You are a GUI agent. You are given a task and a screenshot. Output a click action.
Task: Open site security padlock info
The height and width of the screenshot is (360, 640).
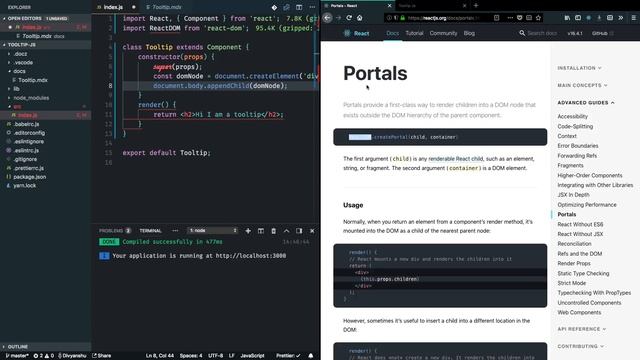pyautogui.click(x=402, y=18)
